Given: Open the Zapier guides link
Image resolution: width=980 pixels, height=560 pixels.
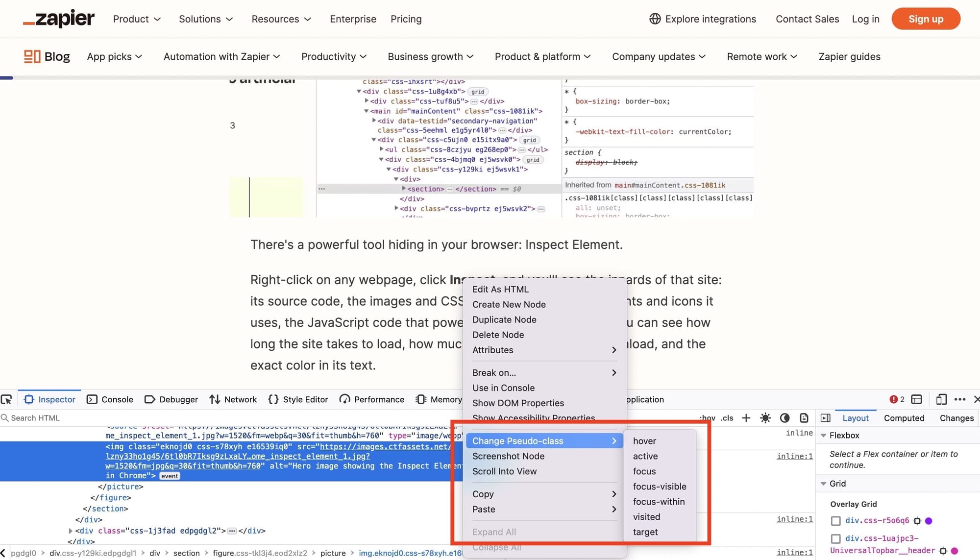Looking at the screenshot, I should [849, 56].
